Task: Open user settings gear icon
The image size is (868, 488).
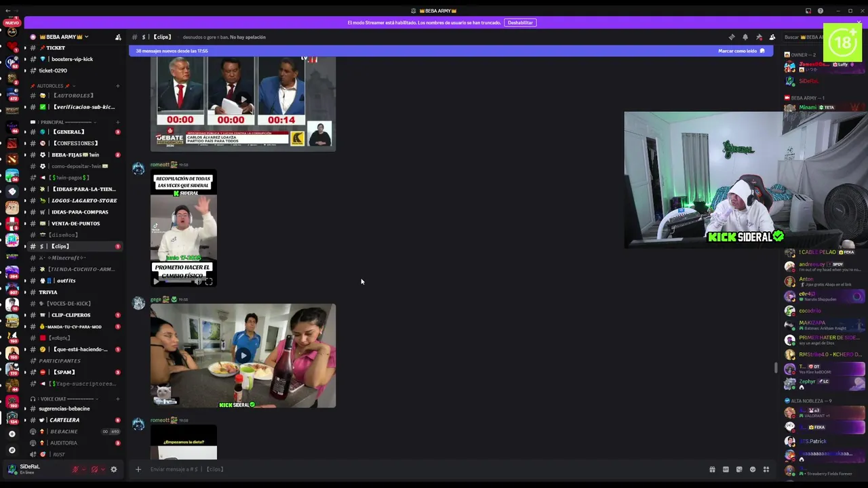Action: pos(114,469)
